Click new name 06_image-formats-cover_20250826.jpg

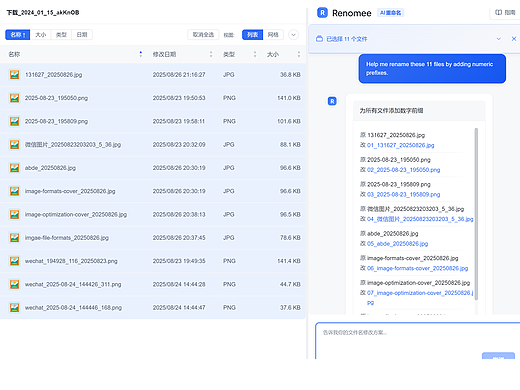point(417,268)
